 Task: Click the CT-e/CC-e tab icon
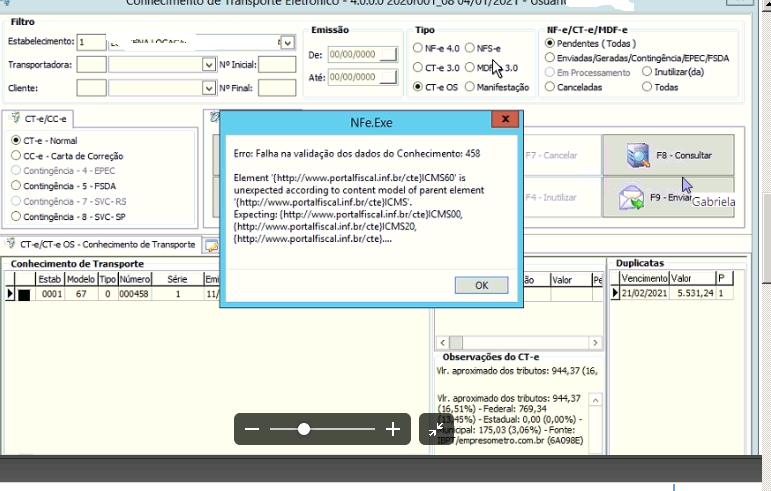click(x=16, y=118)
